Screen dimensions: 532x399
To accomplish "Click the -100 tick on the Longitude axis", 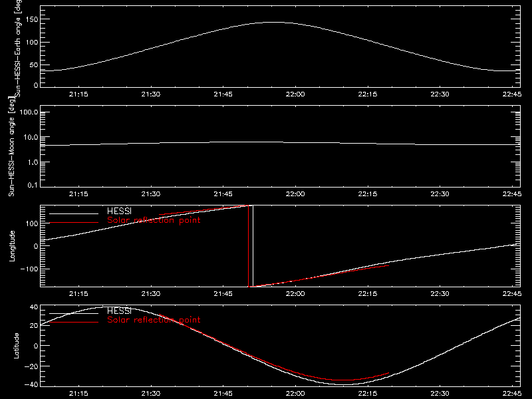I will [x=29, y=269].
